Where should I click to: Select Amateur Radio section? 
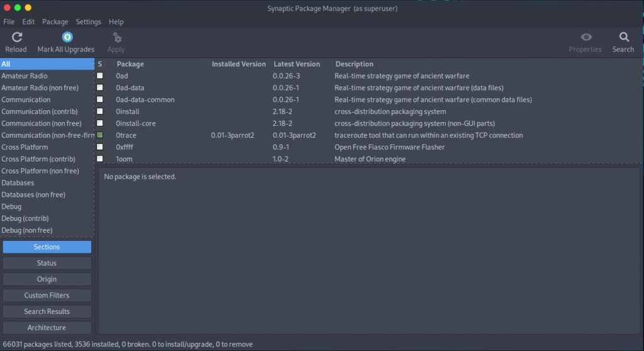point(25,76)
